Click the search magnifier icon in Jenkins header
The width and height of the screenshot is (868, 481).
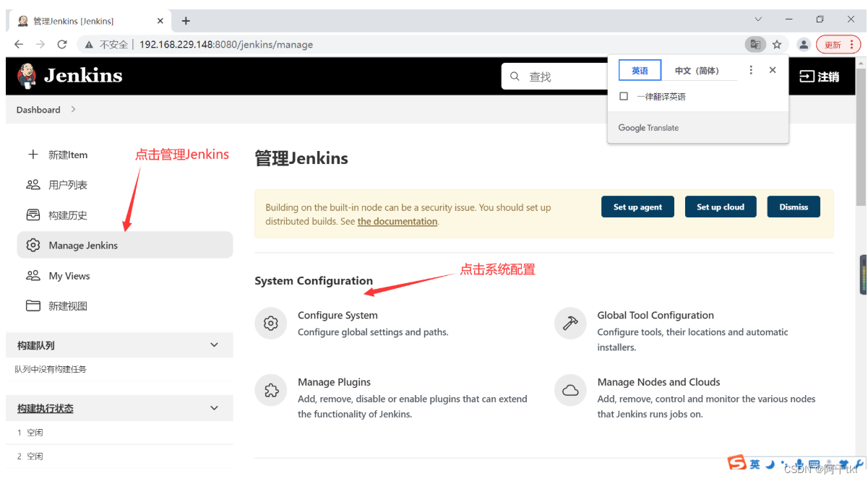tap(515, 76)
